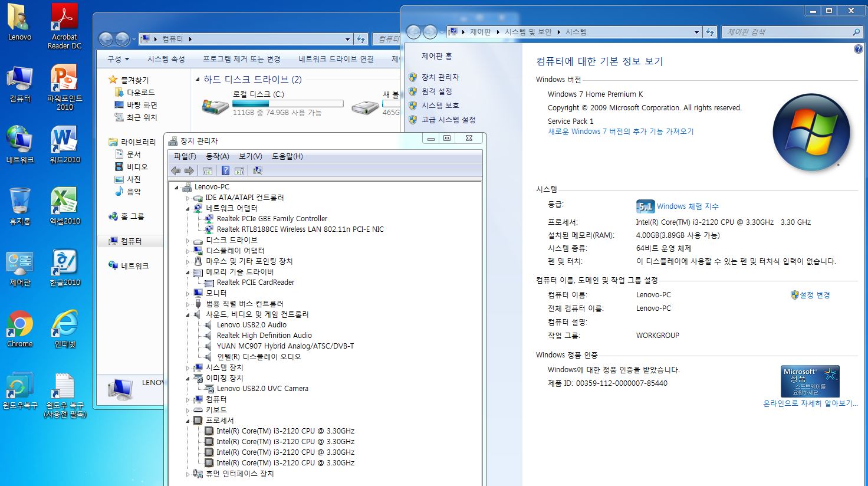Expand the 디스플레이 어댑터 node
868x486 pixels.
click(x=188, y=251)
